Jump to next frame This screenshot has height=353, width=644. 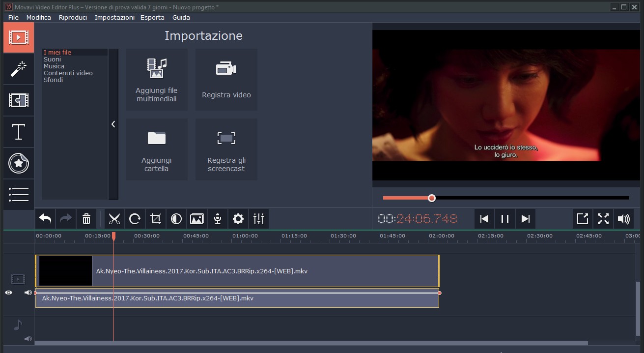[526, 219]
